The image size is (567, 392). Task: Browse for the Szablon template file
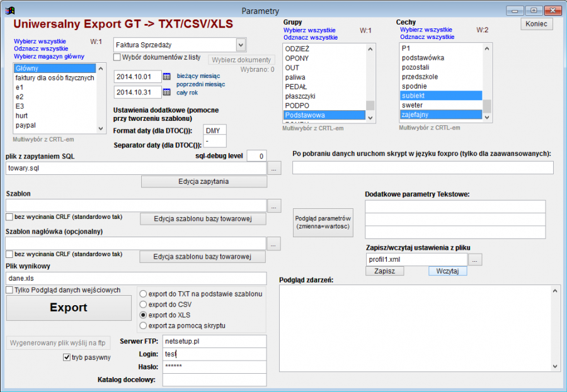pos(274,206)
